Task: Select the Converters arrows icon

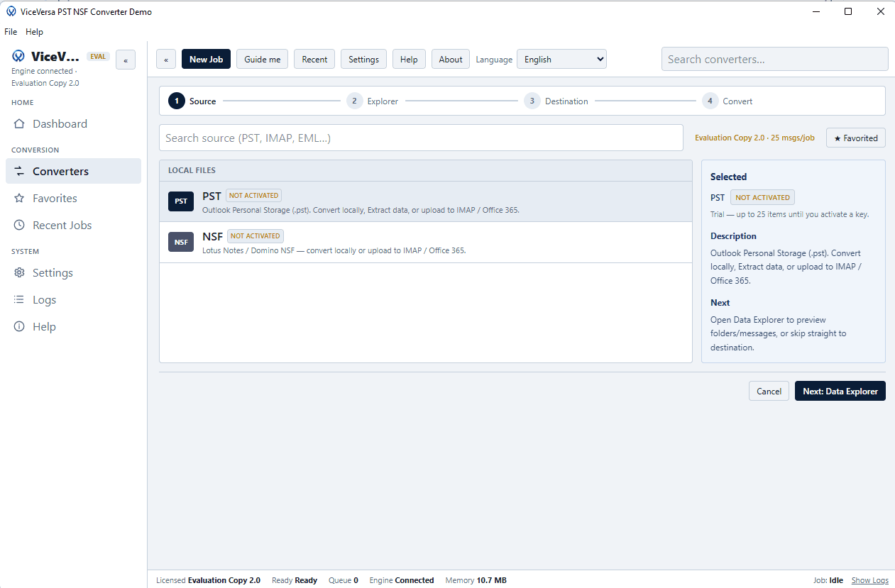Action: coord(20,172)
